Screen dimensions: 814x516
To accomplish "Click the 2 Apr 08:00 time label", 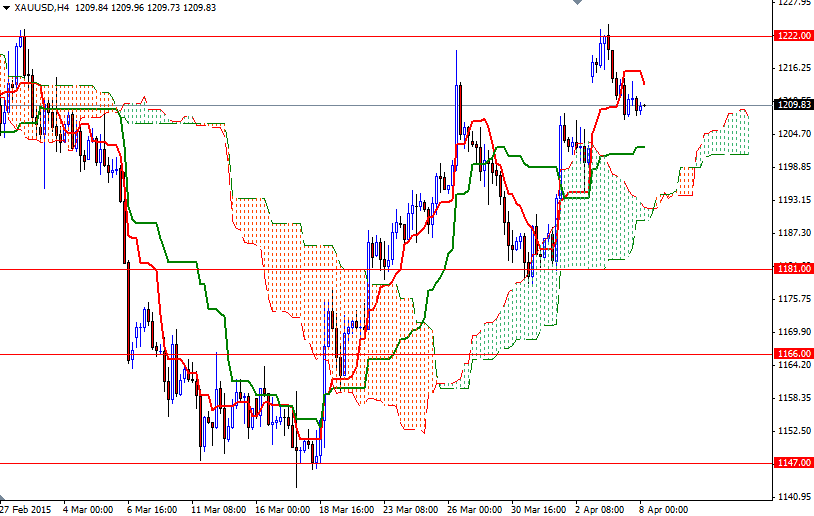I will click(x=601, y=508).
